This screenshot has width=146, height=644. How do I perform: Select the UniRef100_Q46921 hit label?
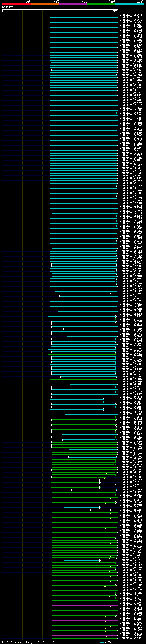[131, 550]
